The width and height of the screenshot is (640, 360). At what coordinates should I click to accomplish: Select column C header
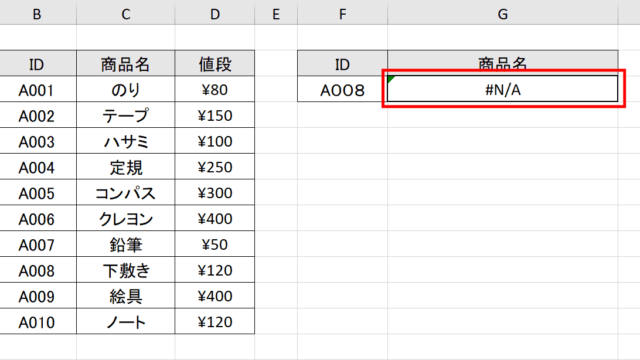[x=126, y=14]
